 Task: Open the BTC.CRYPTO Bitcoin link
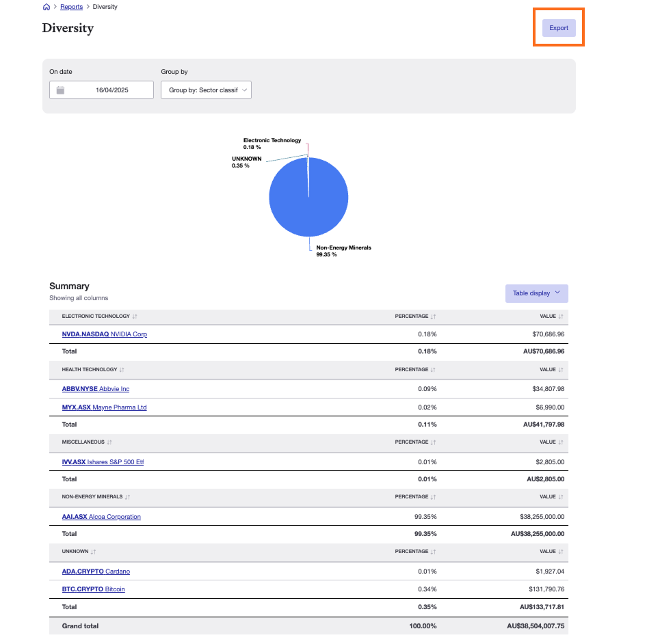pos(94,589)
